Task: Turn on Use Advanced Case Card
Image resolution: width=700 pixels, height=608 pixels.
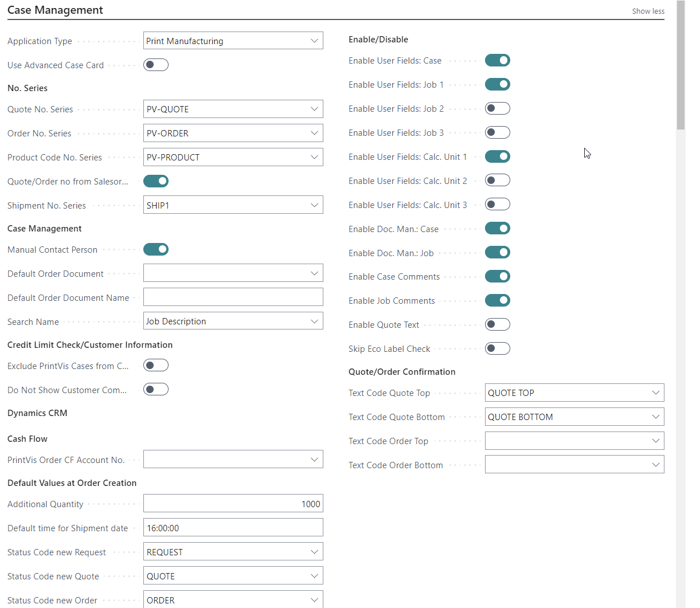Action: 155,65
